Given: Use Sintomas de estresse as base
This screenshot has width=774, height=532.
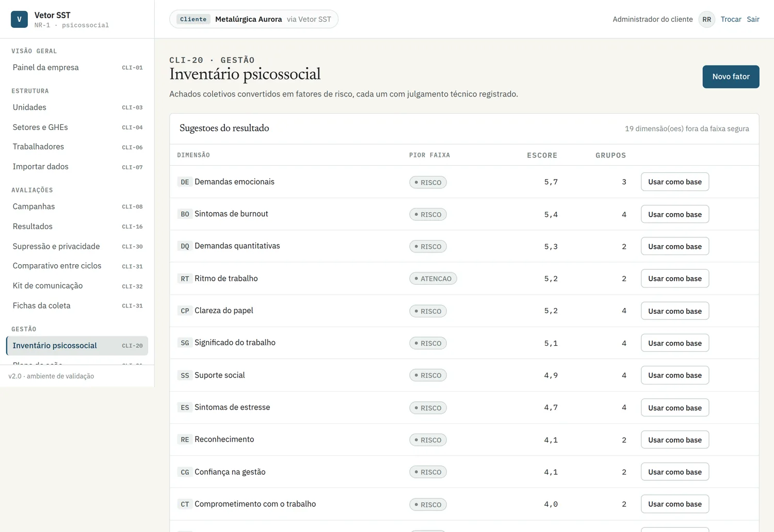Looking at the screenshot, I should [675, 408].
